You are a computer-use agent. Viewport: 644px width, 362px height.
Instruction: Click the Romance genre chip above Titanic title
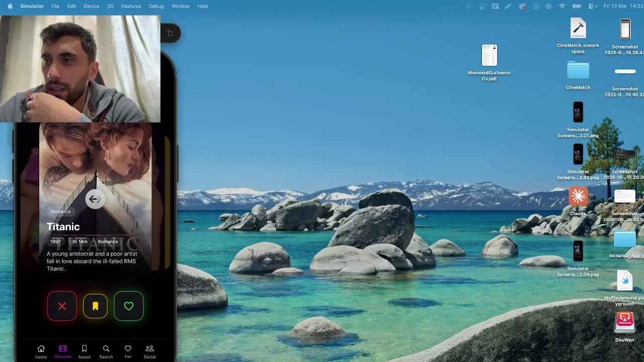pyautogui.click(x=61, y=212)
